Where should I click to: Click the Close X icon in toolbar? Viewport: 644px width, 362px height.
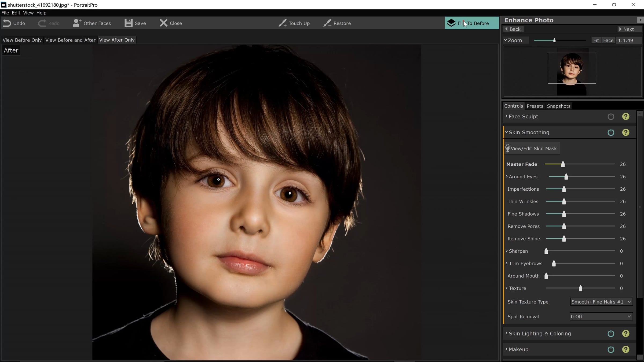point(163,23)
